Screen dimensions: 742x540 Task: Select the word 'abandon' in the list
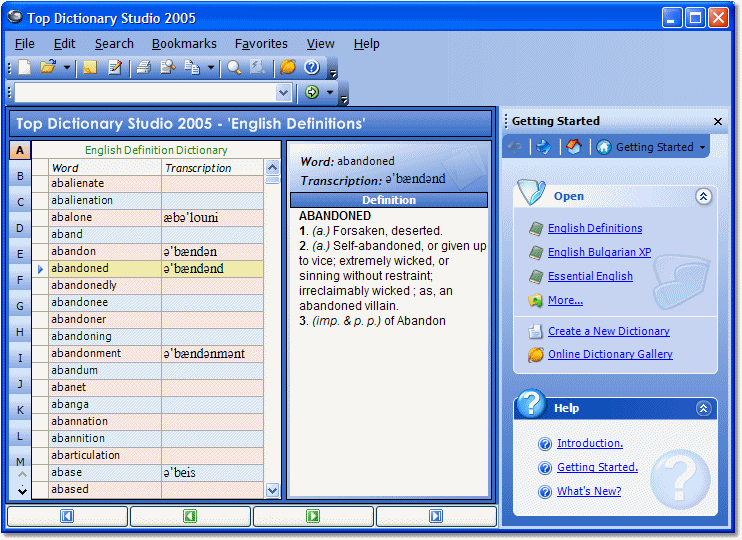click(x=105, y=251)
